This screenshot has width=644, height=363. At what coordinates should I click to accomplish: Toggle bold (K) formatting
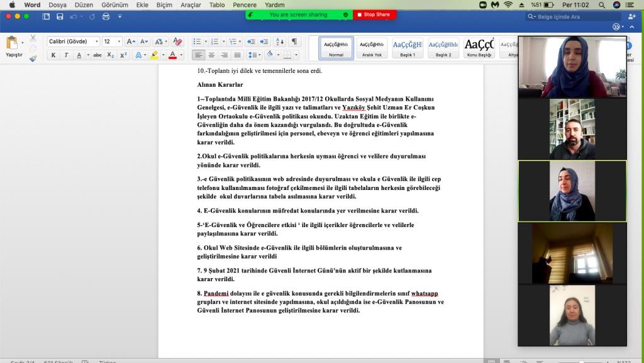pos(53,55)
